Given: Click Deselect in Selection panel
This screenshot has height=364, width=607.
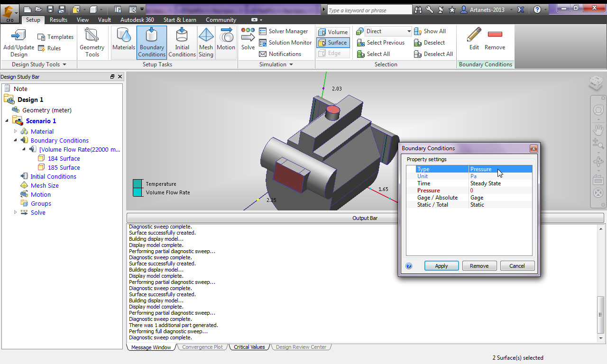Looking at the screenshot, I should tap(429, 43).
